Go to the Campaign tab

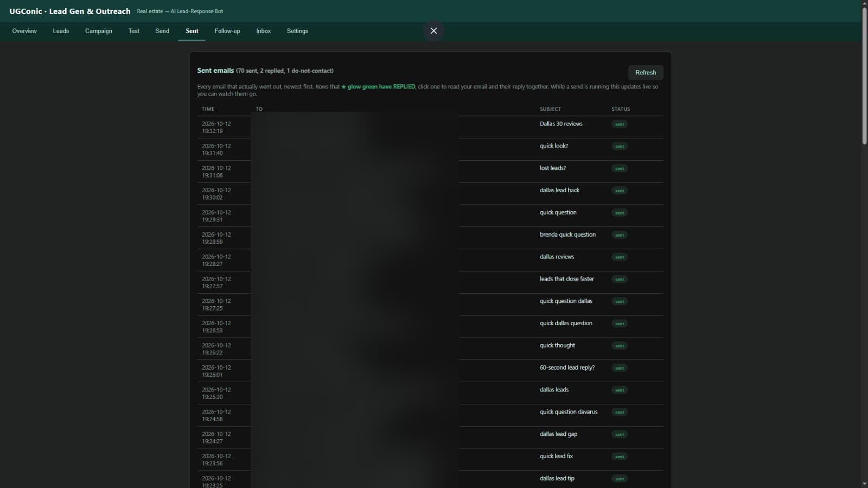tap(99, 31)
